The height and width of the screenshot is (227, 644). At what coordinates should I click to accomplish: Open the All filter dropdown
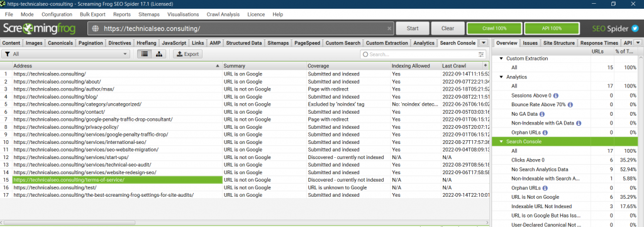[65, 54]
